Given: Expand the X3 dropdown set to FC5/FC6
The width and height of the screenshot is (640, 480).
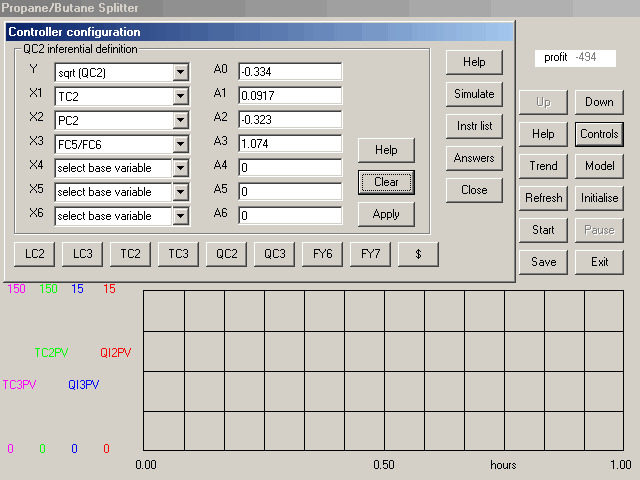Looking at the screenshot, I should click(x=180, y=144).
